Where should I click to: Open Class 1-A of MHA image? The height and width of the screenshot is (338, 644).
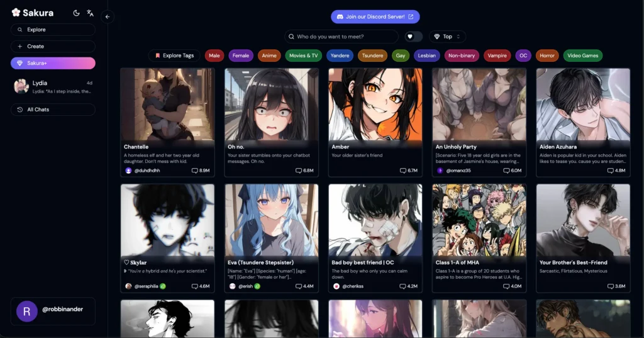point(479,220)
